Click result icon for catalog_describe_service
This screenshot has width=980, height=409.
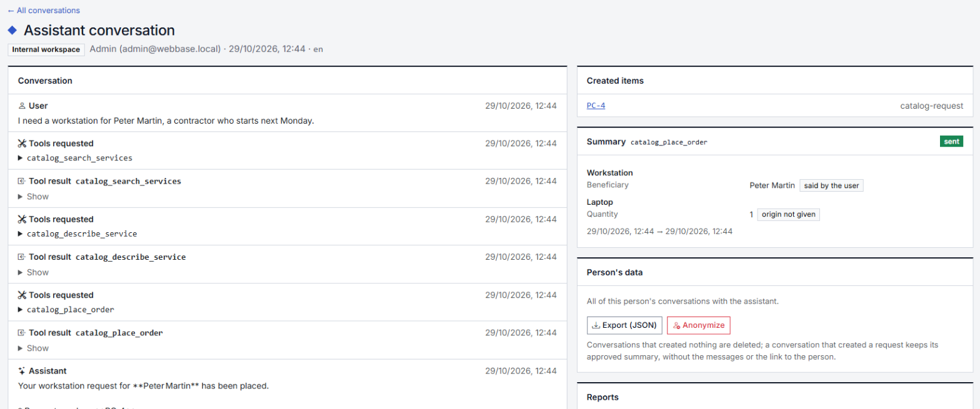click(22, 257)
